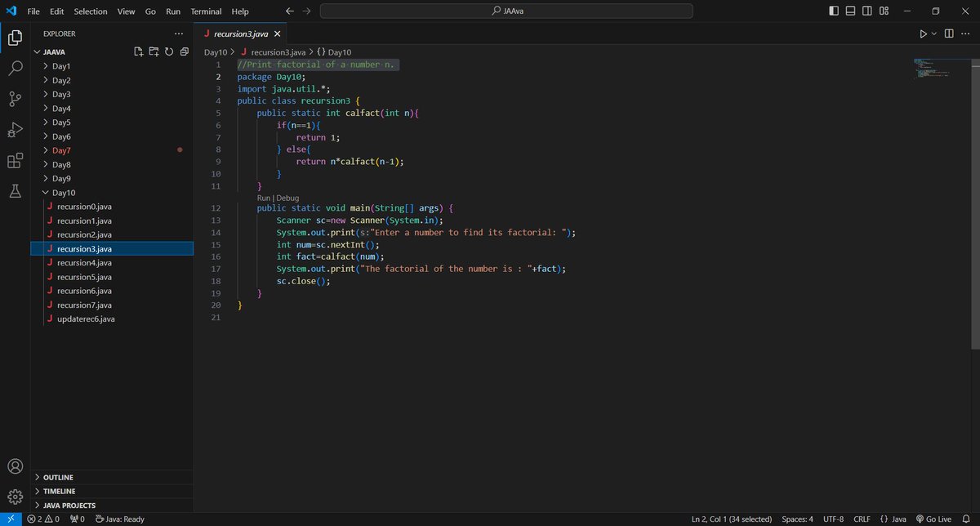Open the Customize Layout control
Image resolution: width=980 pixels, height=526 pixels.
click(884, 11)
